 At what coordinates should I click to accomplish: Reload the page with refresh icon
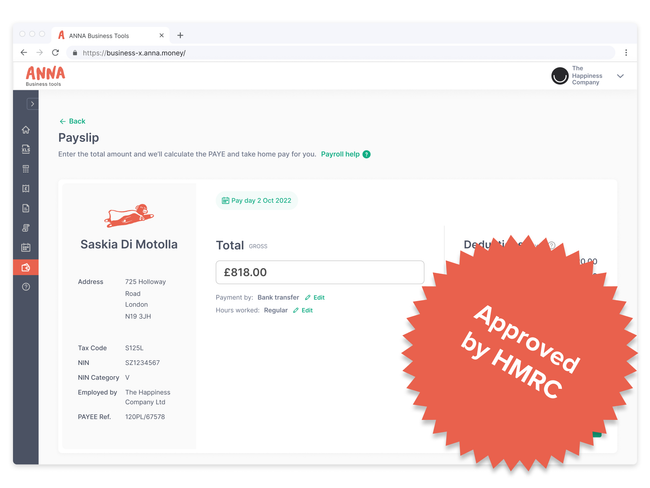55,52
